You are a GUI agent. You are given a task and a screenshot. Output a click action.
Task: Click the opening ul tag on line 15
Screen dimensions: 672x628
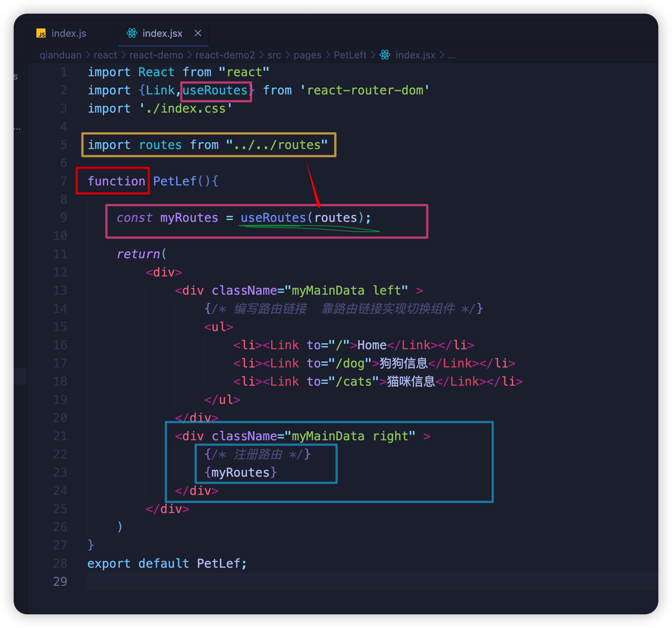click(x=218, y=327)
